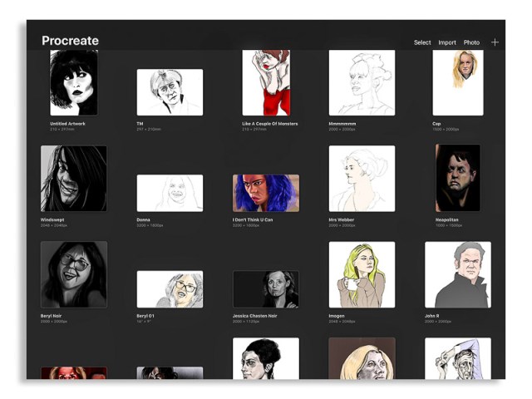Open the Jessica Chasten Noir thumbnail
532x399 pixels.
pyautogui.click(x=266, y=289)
